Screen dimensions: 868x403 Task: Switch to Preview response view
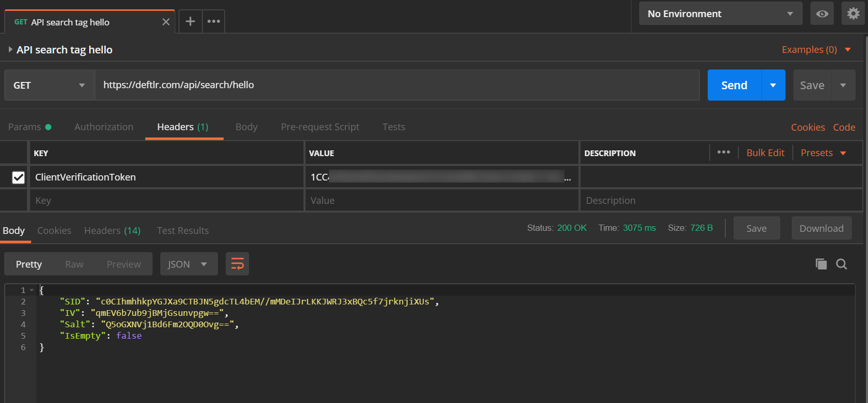[x=123, y=264]
